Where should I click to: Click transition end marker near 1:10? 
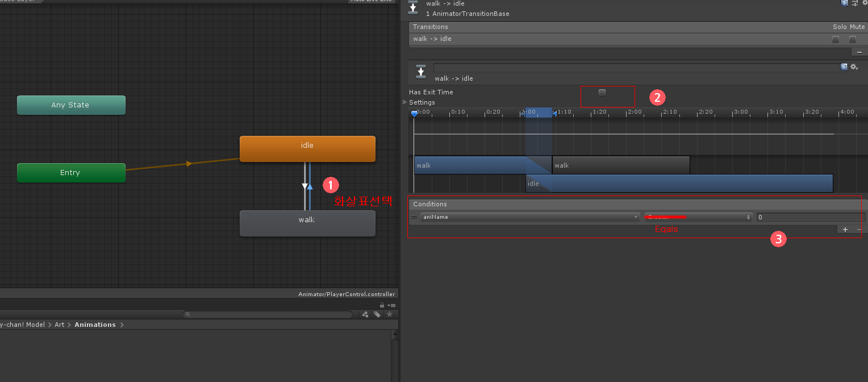click(x=554, y=113)
